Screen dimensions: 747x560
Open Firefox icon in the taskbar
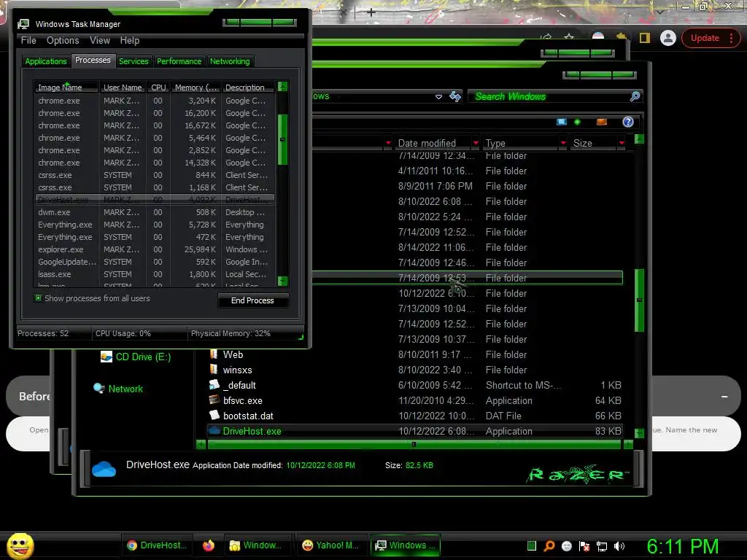coord(209,545)
